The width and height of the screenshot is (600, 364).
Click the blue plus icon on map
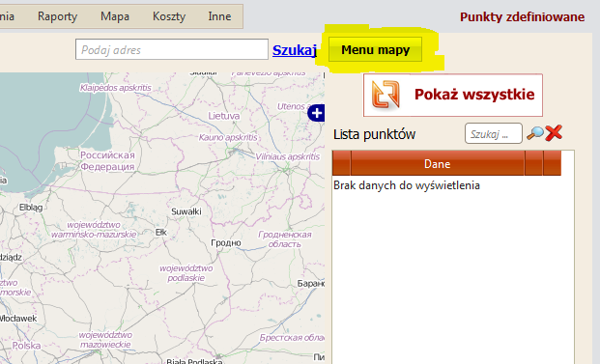pos(317,113)
